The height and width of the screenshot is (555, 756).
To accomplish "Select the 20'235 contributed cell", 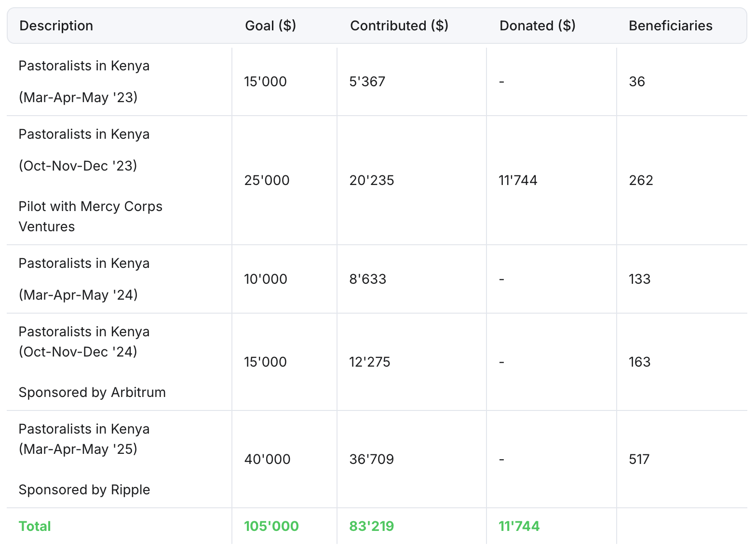I will click(x=371, y=180).
